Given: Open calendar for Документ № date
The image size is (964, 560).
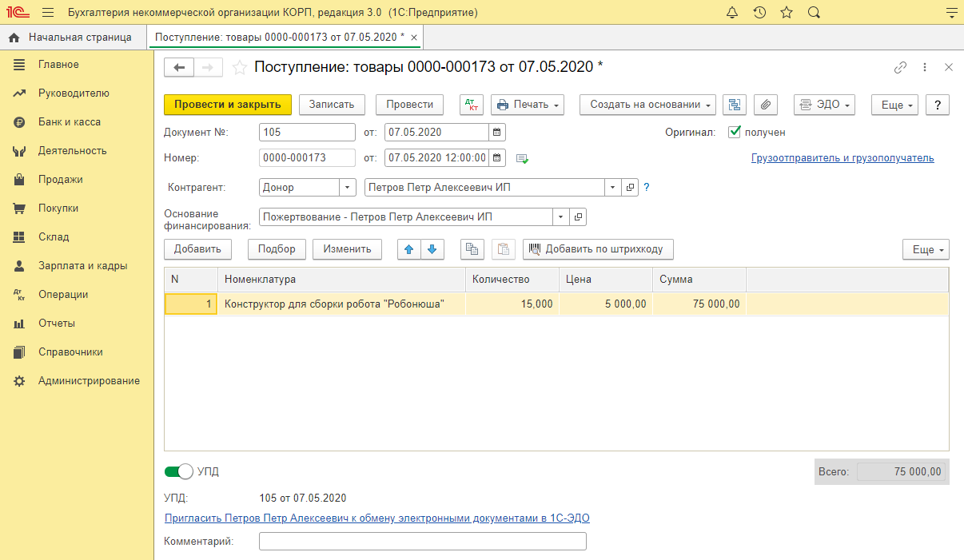Looking at the screenshot, I should tap(496, 133).
